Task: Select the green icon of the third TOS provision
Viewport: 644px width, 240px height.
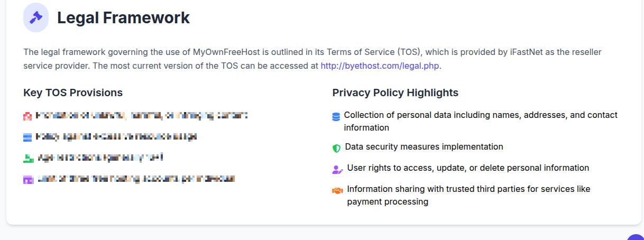Action: (x=29, y=159)
